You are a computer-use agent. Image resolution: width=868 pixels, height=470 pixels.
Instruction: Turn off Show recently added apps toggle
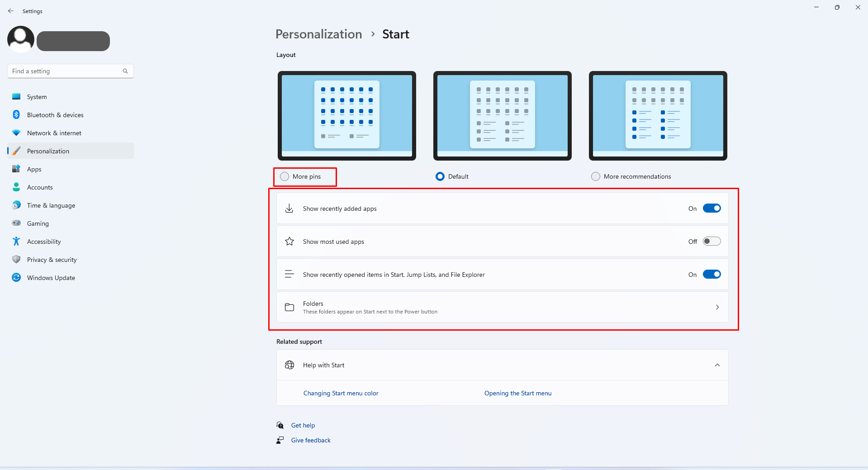pyautogui.click(x=711, y=209)
